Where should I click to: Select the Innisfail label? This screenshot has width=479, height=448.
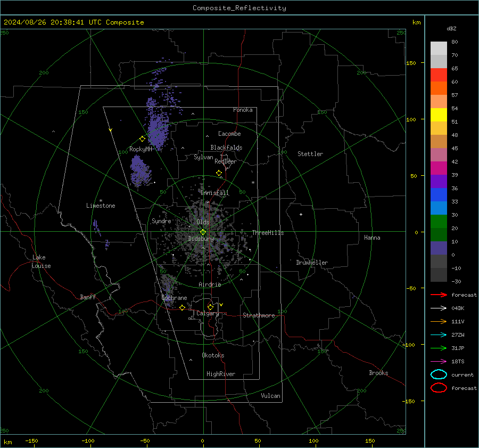(x=215, y=193)
